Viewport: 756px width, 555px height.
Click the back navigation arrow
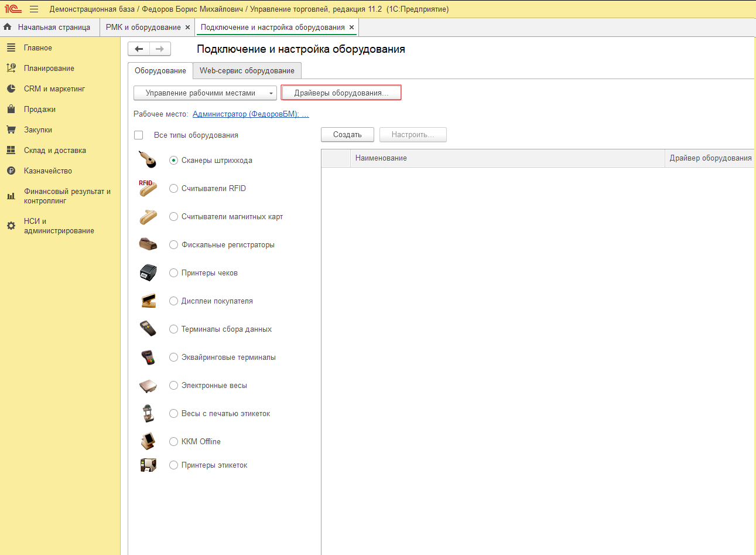tap(139, 49)
